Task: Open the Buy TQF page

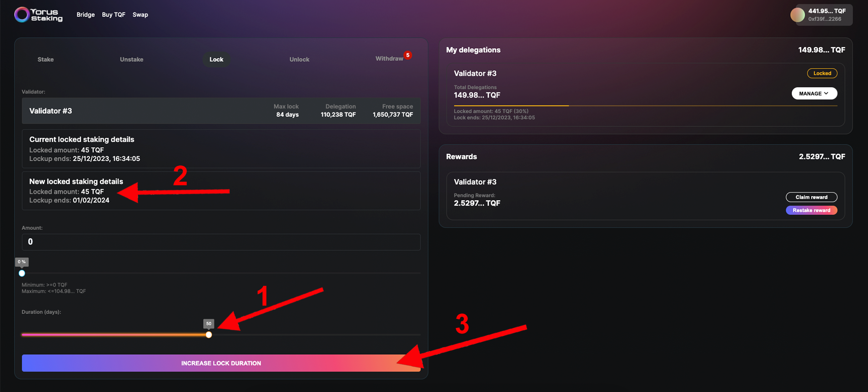Action: point(114,15)
